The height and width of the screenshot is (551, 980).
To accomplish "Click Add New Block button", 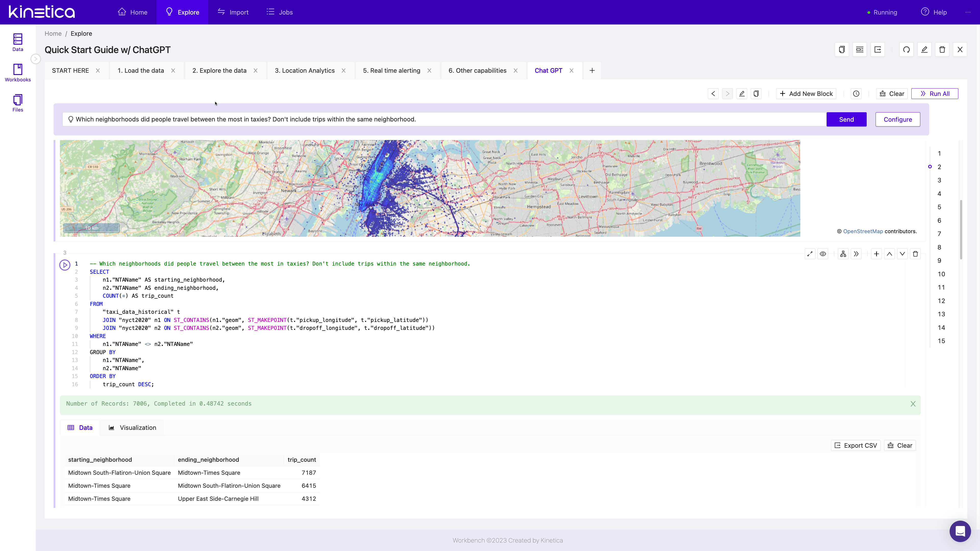I will click(806, 94).
